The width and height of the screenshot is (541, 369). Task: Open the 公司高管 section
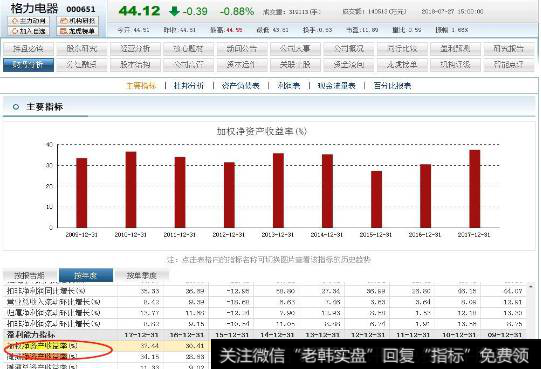(x=189, y=65)
